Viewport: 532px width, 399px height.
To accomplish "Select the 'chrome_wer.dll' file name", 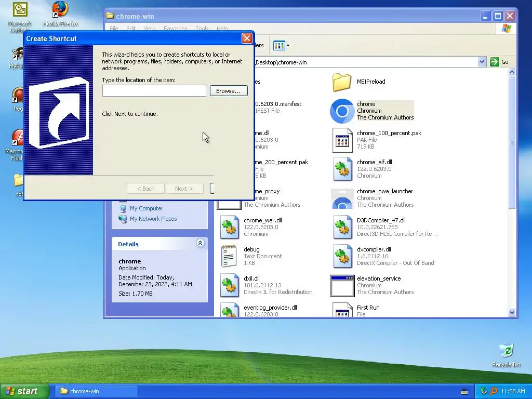I will pos(263,220).
